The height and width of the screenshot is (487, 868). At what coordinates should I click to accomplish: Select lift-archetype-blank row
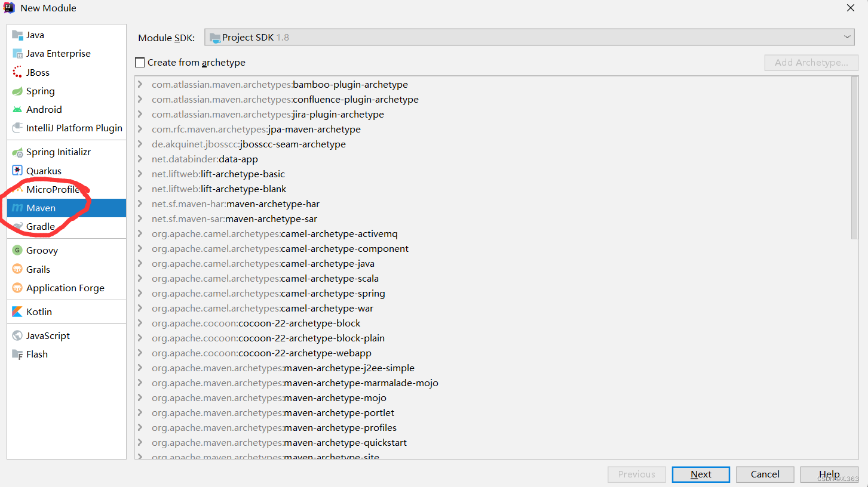pyautogui.click(x=492, y=189)
